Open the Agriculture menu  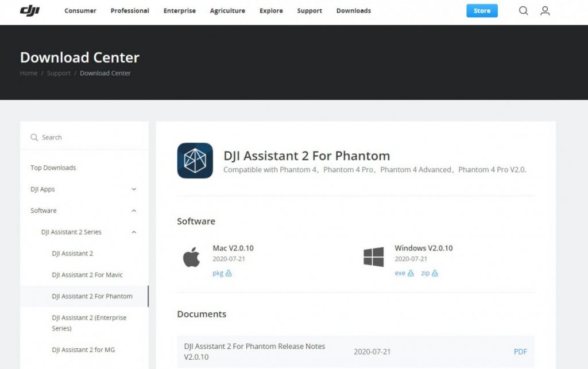(227, 10)
